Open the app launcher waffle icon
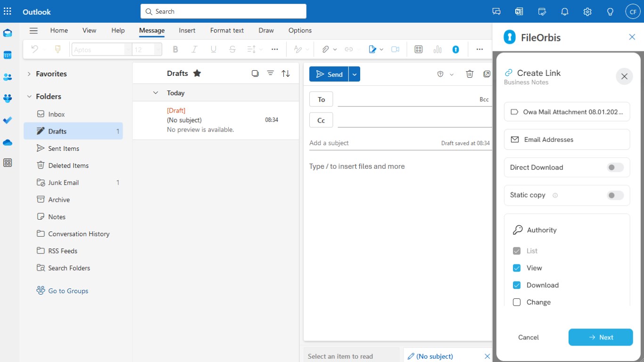This screenshot has width=644, height=362. (x=8, y=11)
